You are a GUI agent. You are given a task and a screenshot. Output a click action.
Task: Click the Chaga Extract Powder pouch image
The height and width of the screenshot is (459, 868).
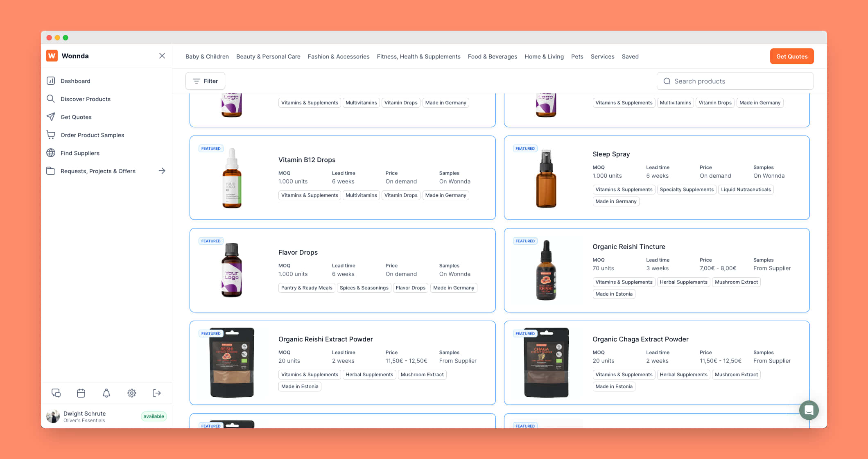tap(547, 363)
